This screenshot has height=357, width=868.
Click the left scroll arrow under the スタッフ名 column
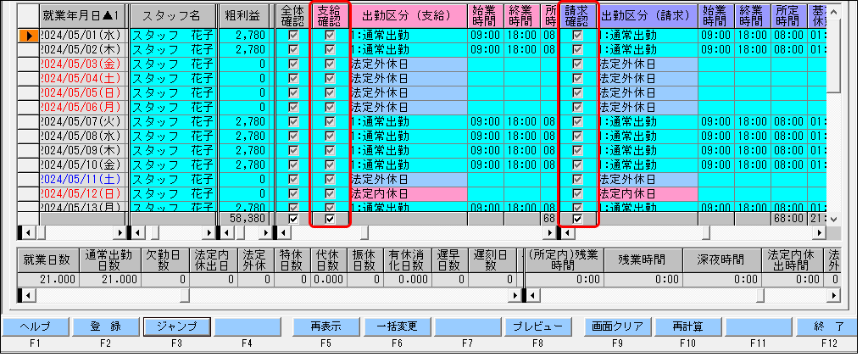pyautogui.click(x=137, y=232)
